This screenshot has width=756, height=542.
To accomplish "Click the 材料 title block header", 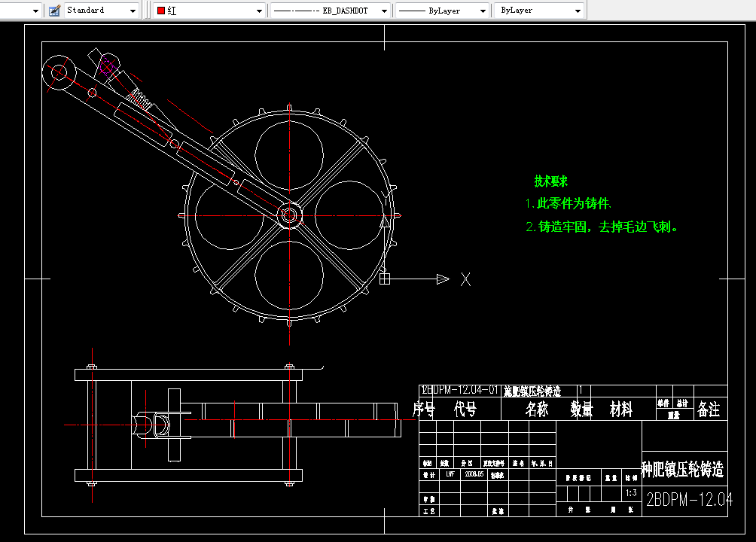I will coord(621,410).
